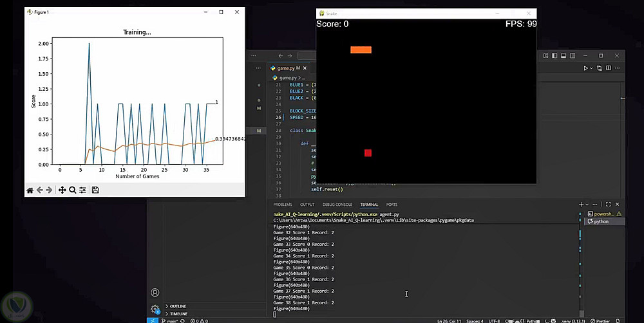Save the figure with the floppy disk icon

95,190
